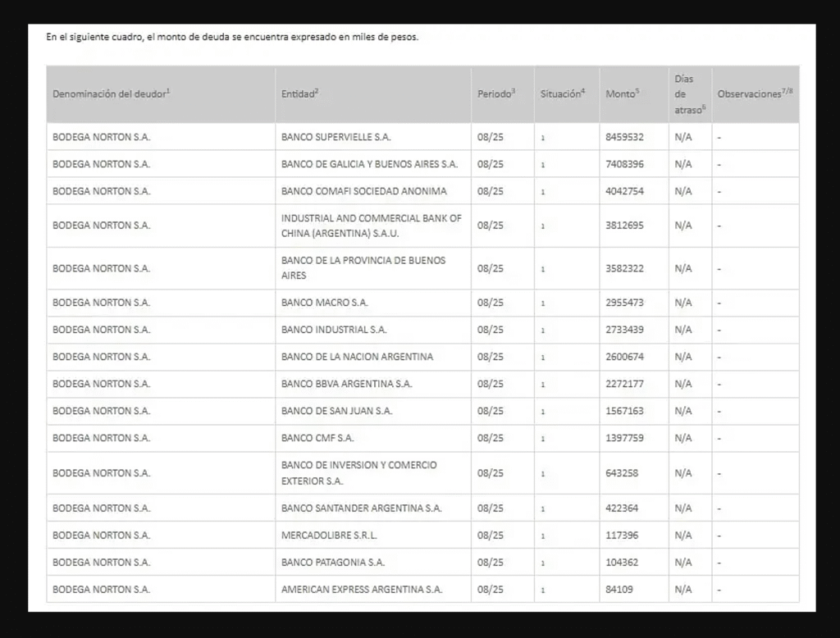
Task: Click the 'Denominación del deudor' column header
Action: coord(112,94)
